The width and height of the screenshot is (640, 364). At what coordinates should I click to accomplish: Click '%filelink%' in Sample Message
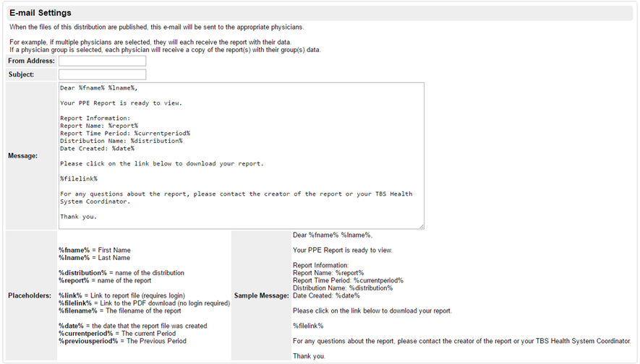pos(308,326)
